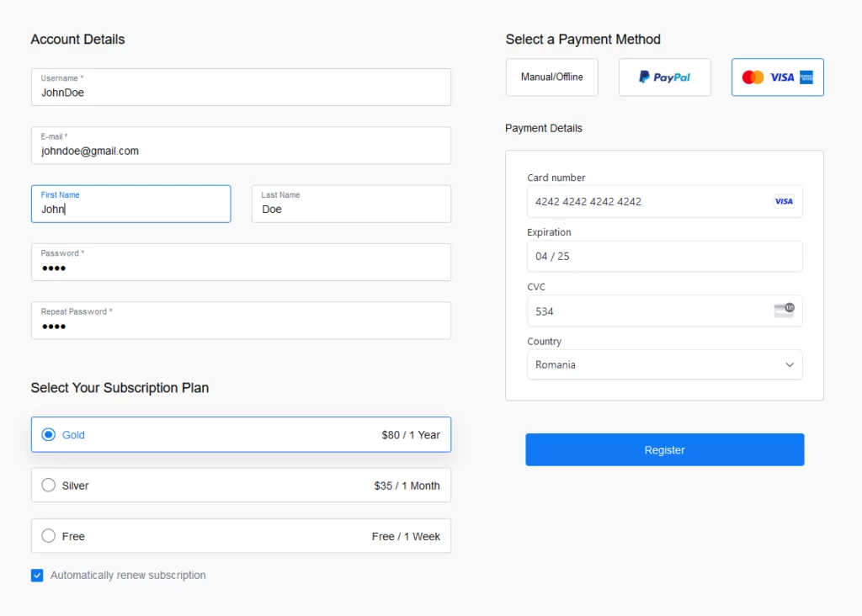
Task: Click the Card number field
Action: click(x=665, y=201)
